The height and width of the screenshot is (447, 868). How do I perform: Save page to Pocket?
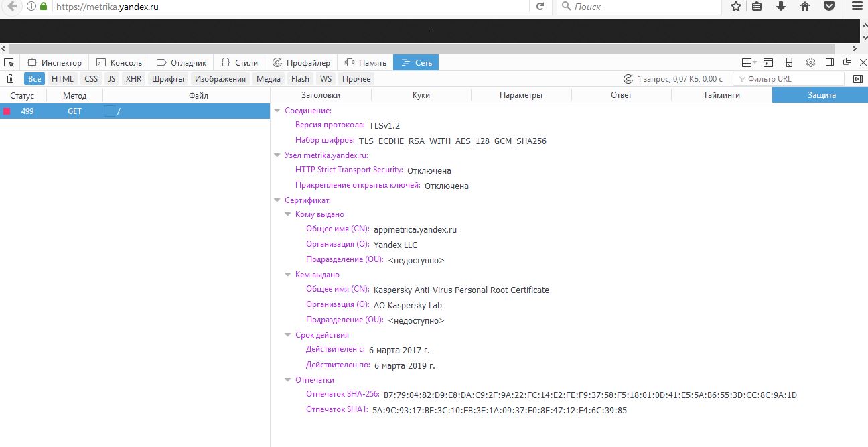pos(829,7)
